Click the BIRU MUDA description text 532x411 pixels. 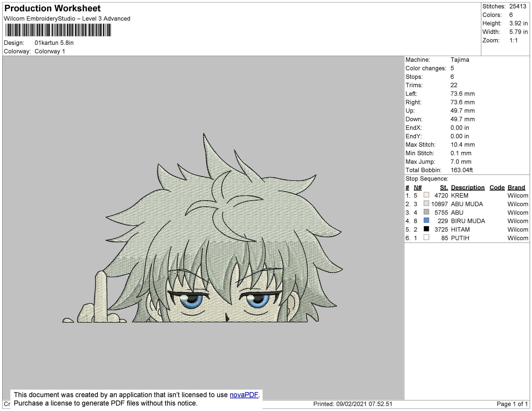468,221
